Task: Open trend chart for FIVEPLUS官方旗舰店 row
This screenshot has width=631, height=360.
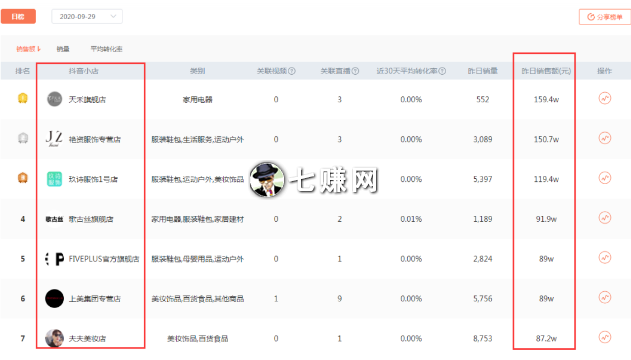Action: pos(604,258)
